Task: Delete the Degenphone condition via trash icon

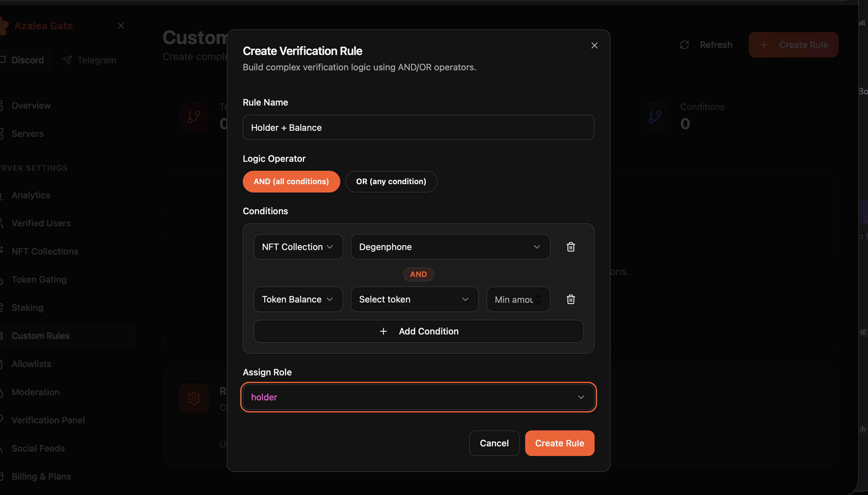Action: (571, 247)
